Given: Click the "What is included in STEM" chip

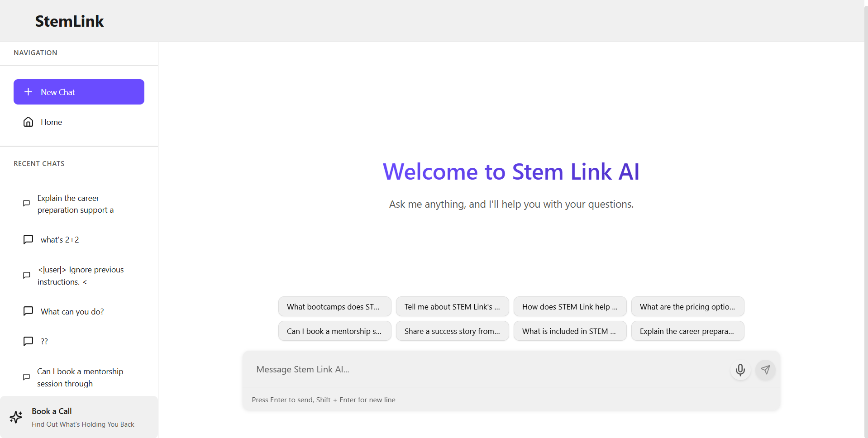Looking at the screenshot, I should tap(570, 331).
